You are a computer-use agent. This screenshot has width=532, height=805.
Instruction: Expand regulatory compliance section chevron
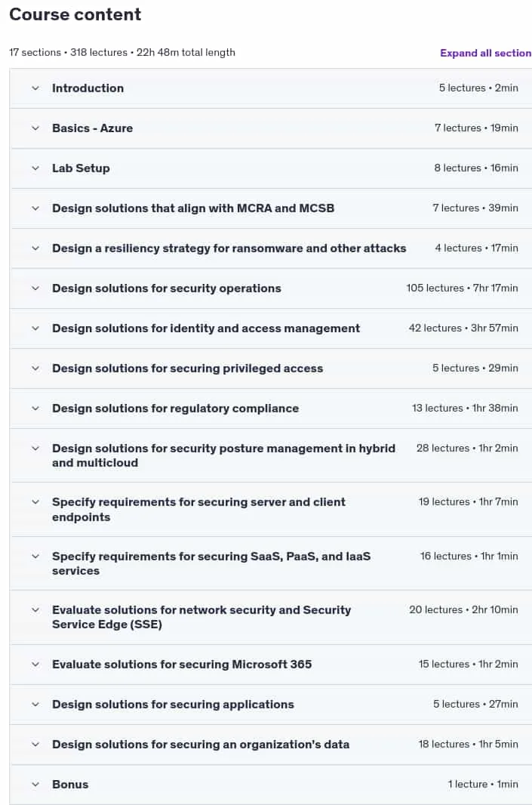point(35,409)
